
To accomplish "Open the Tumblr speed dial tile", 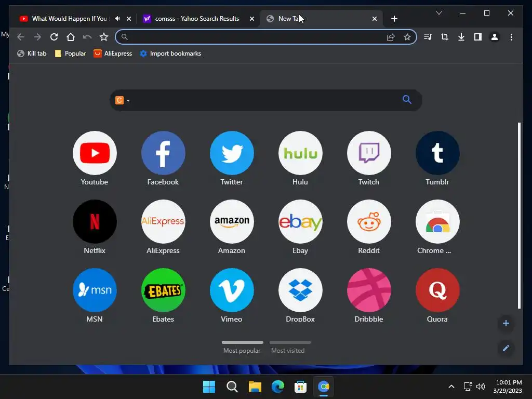I will coord(437,153).
